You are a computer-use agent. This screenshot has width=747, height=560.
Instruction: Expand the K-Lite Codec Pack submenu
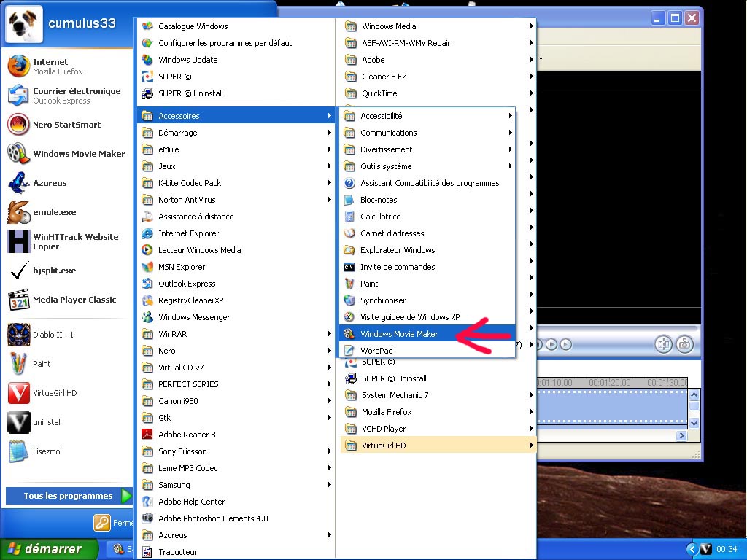point(236,183)
